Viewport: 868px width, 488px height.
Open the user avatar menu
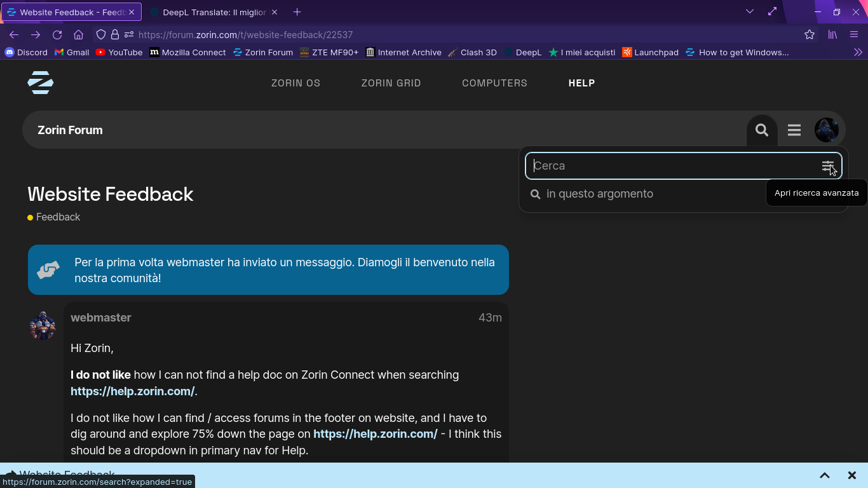(x=827, y=130)
